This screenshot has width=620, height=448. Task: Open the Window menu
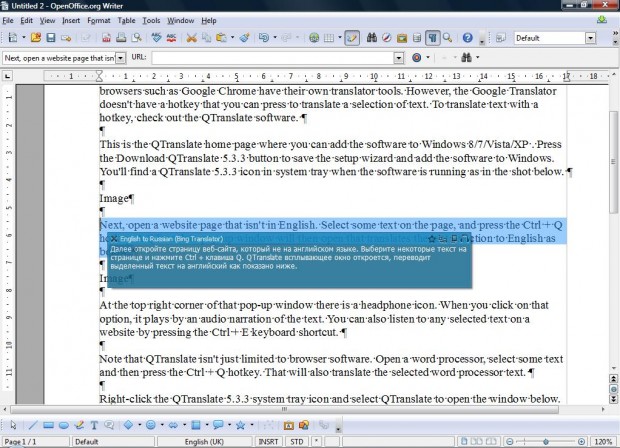point(180,21)
